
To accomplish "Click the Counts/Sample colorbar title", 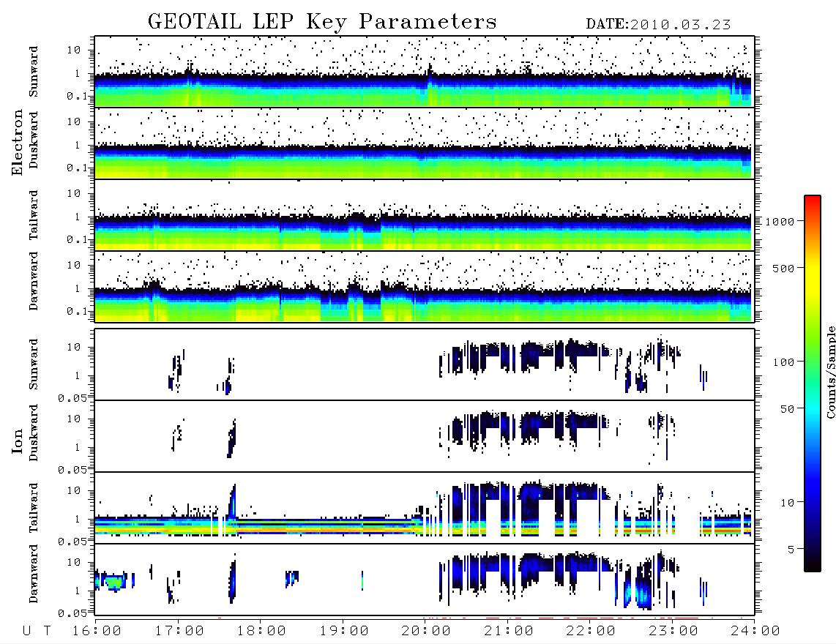I will [829, 372].
